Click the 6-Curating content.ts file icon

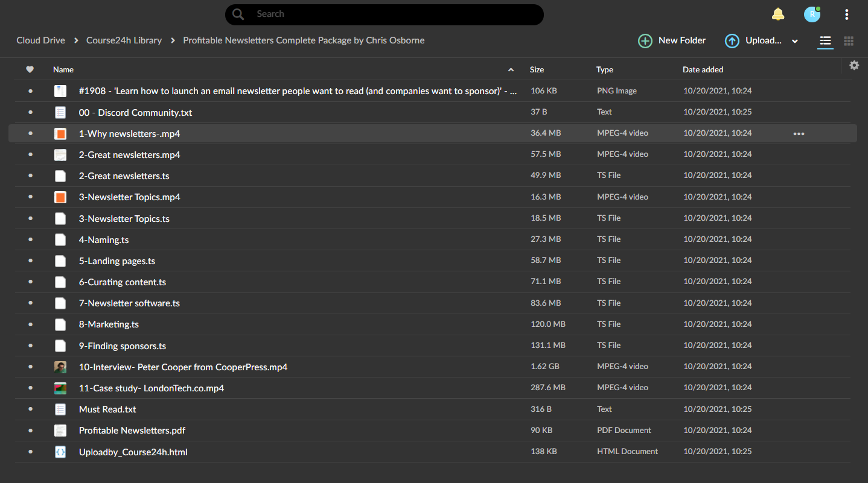[x=60, y=282]
